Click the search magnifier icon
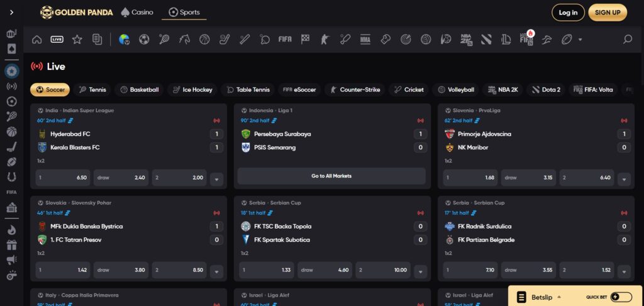The image size is (644, 306). pyautogui.click(x=627, y=40)
